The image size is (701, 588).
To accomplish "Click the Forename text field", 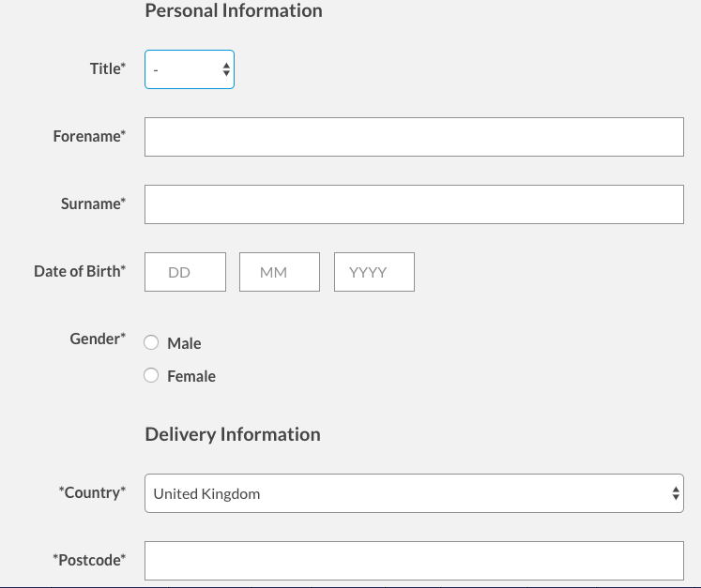I will coord(413,137).
